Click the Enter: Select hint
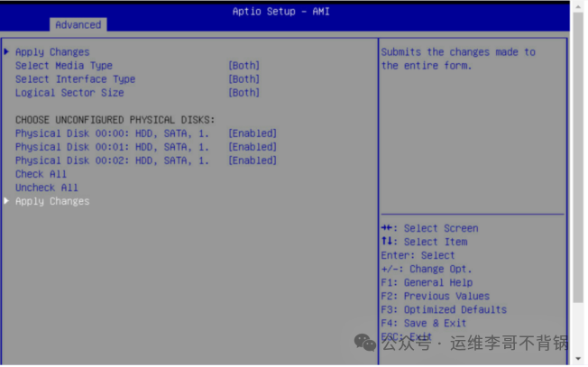The width and height of the screenshot is (588, 367). (x=418, y=256)
